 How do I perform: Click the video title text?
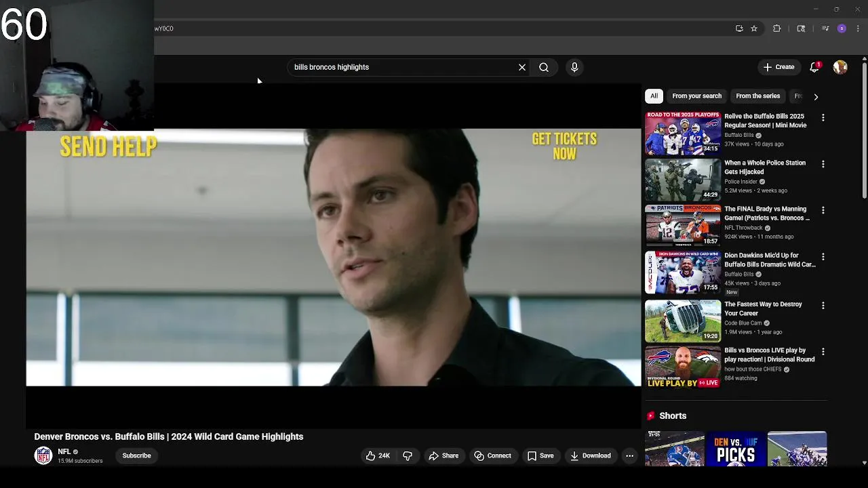[x=169, y=436]
